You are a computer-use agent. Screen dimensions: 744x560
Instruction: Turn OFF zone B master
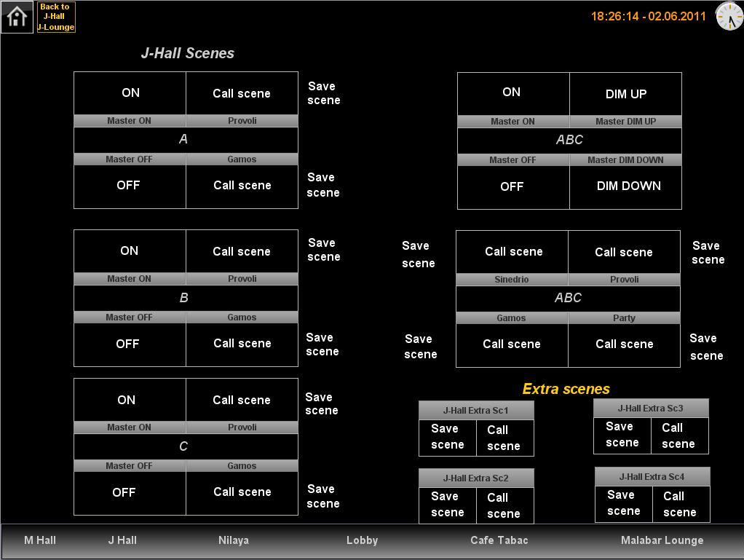(x=128, y=344)
